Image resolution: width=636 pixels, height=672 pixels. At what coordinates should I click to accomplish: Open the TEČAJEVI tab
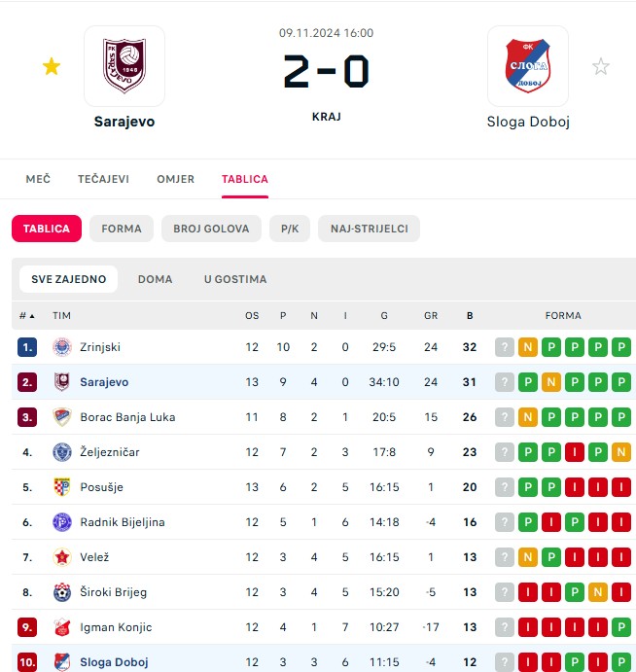[x=103, y=179]
